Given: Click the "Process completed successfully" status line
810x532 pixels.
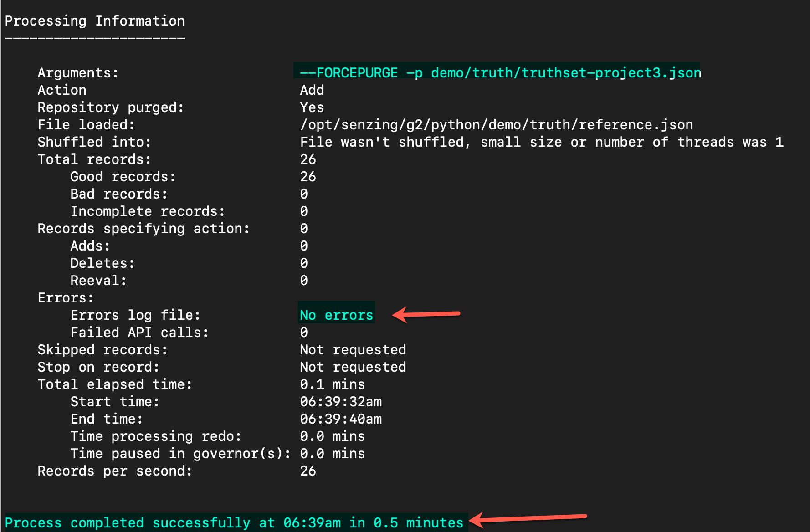Looking at the screenshot, I should click(x=234, y=522).
